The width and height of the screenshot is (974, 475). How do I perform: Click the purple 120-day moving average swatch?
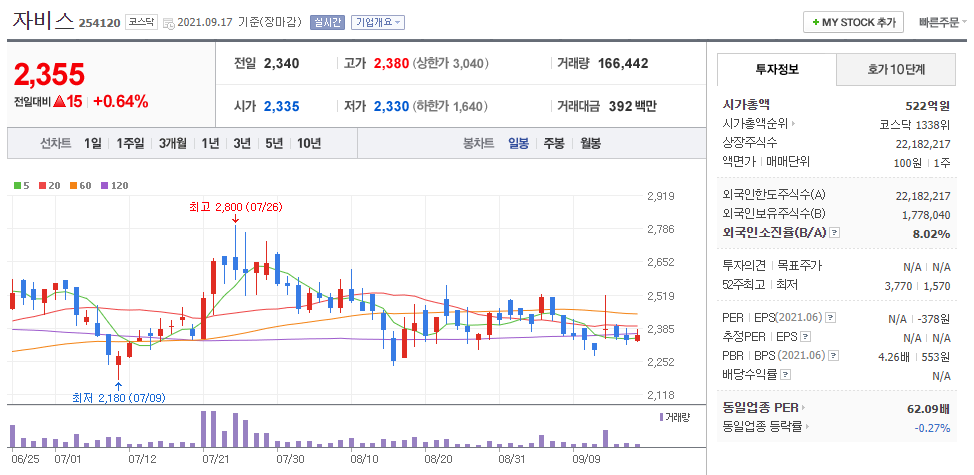point(104,186)
